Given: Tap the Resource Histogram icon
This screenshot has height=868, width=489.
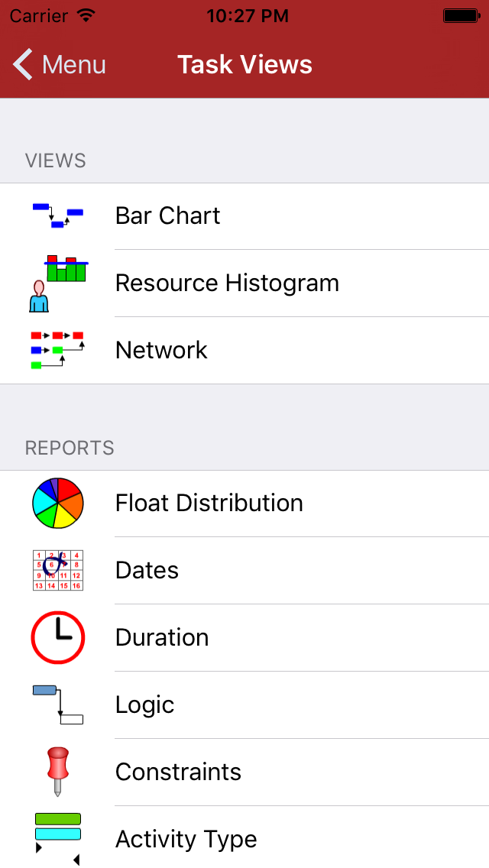Looking at the screenshot, I should tap(58, 283).
